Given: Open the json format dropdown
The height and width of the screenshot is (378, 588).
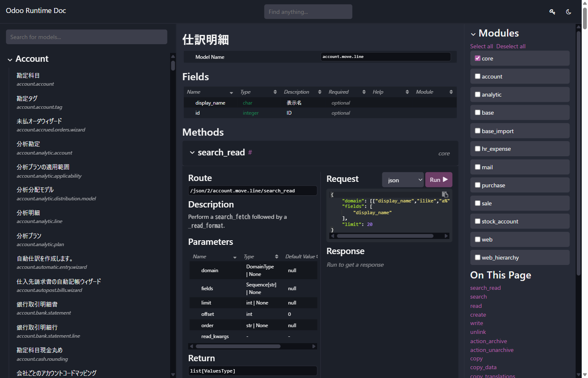Looking at the screenshot, I should (x=403, y=180).
